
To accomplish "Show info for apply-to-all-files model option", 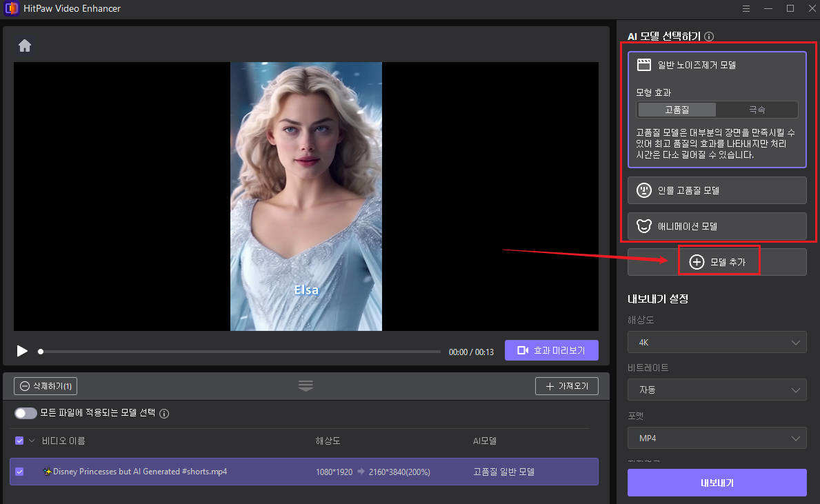I will [164, 414].
